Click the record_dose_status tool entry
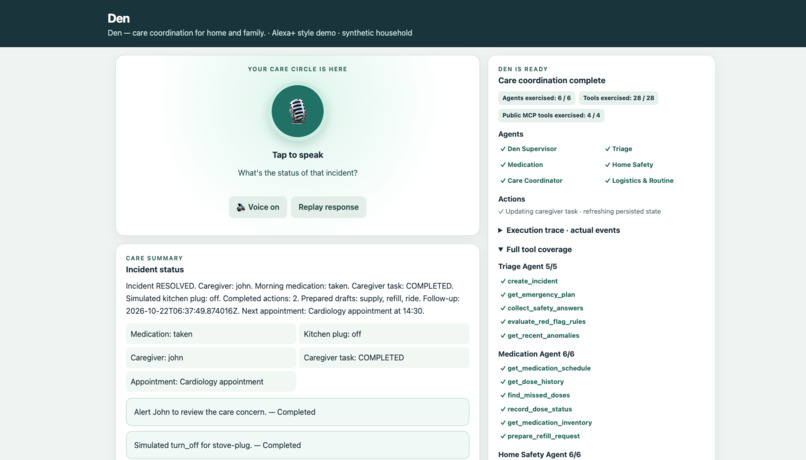The width and height of the screenshot is (806, 460). tap(536, 409)
